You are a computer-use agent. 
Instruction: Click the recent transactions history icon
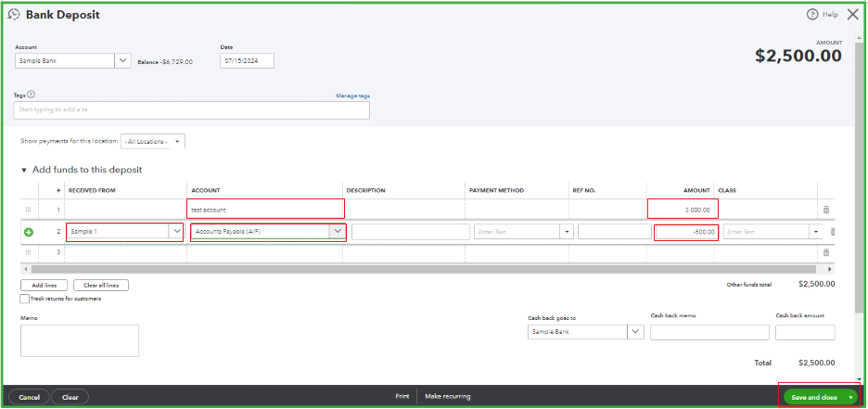14,15
